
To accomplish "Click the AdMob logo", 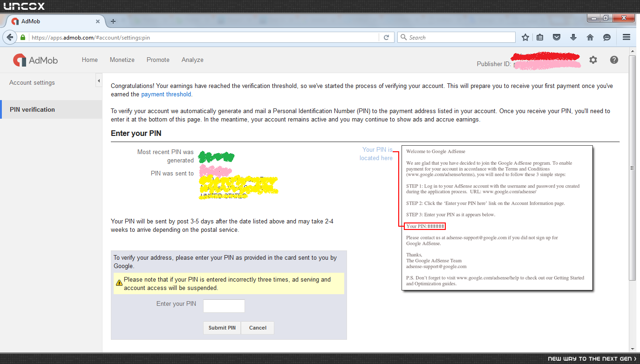I will coord(35,60).
